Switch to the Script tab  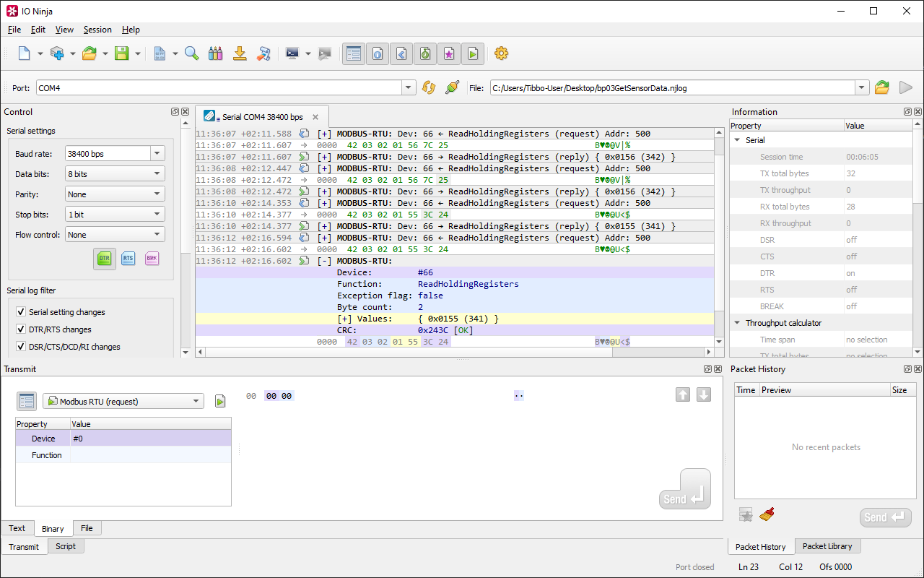click(x=66, y=546)
